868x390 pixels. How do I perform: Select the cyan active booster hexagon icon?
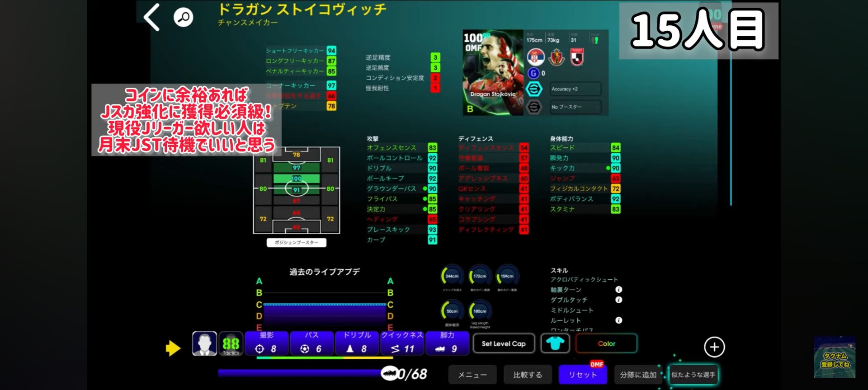[533, 89]
